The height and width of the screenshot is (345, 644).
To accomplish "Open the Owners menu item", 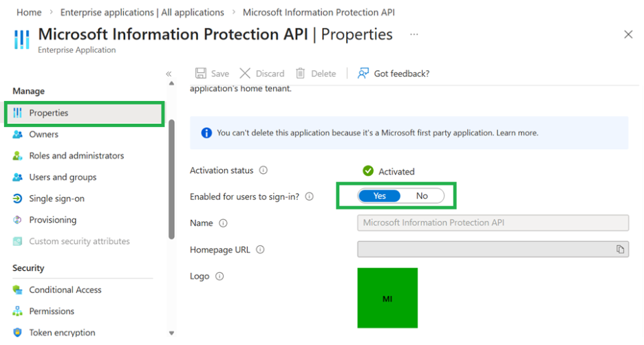I will coord(43,134).
